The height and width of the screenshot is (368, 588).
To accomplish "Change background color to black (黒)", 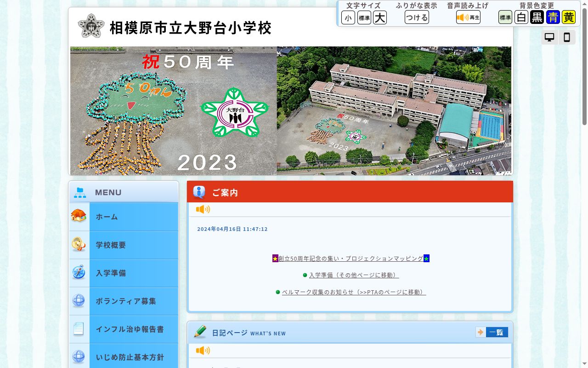I will [x=537, y=17].
